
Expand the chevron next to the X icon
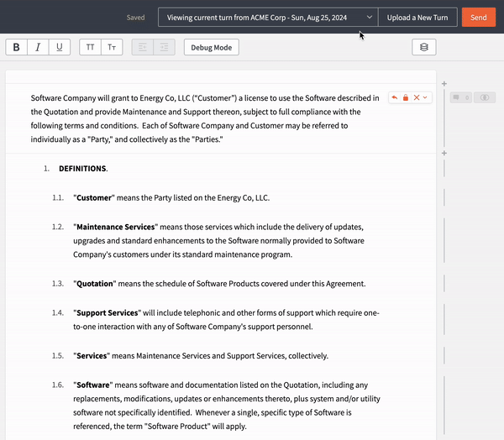pos(425,97)
